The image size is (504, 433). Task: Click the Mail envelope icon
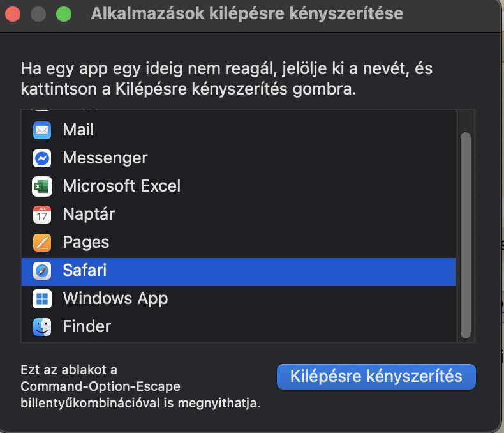pos(42,130)
